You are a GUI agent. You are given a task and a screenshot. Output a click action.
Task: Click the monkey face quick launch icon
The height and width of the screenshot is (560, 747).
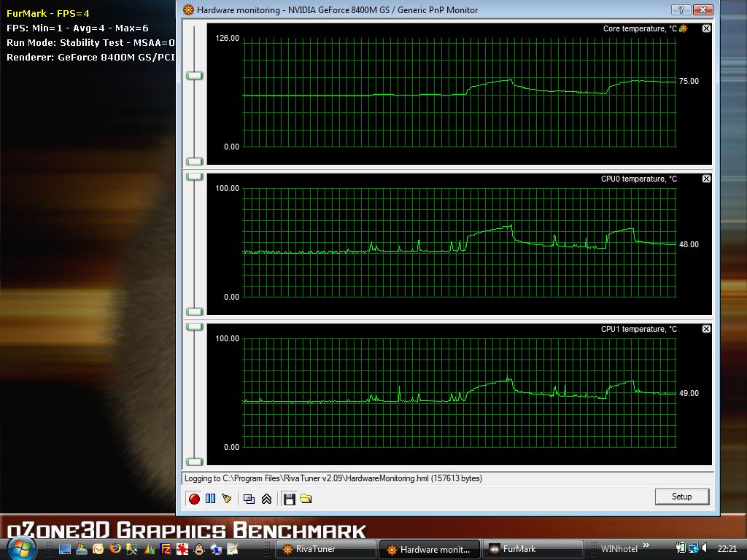pyautogui.click(x=199, y=549)
